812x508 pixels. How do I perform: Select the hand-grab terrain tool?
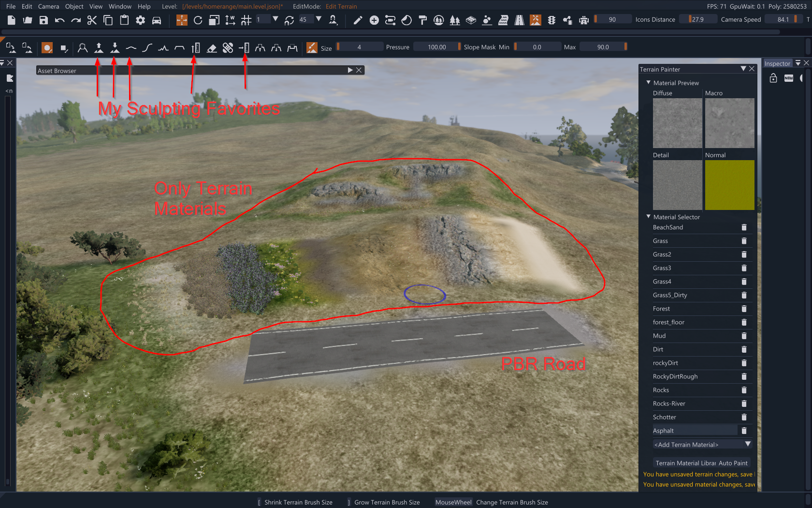tap(83, 47)
